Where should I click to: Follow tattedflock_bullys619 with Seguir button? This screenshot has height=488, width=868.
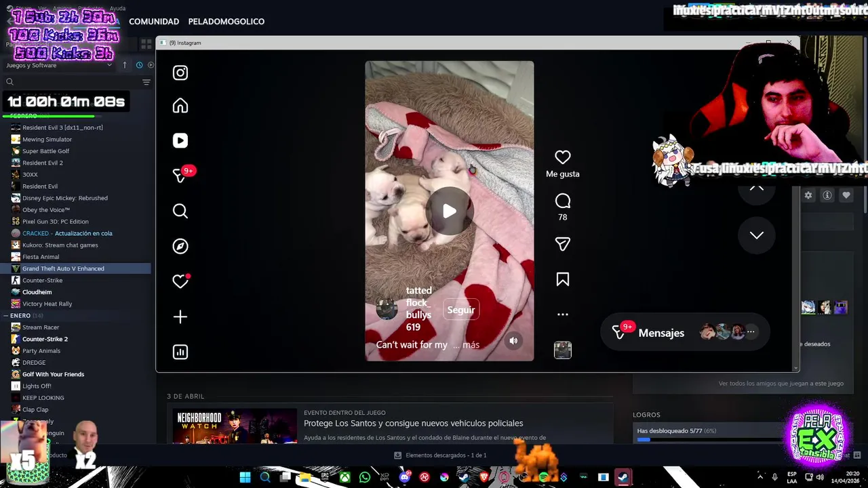461,310
